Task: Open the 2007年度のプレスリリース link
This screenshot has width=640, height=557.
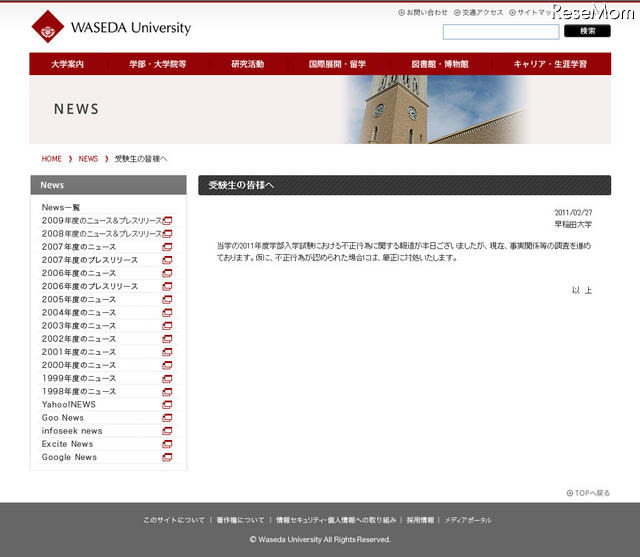Action: (90, 260)
